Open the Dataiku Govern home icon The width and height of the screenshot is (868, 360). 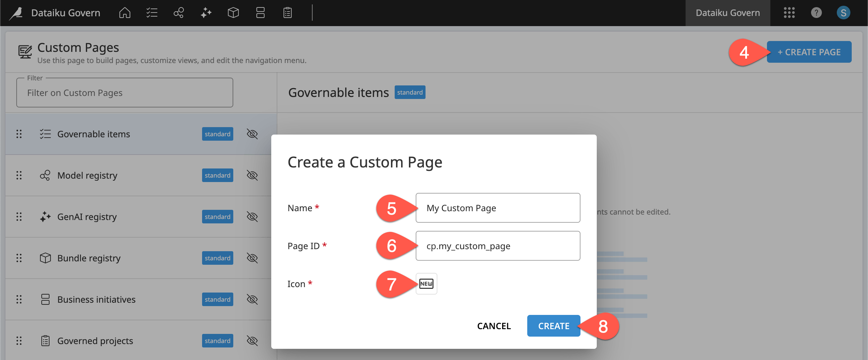tap(124, 13)
